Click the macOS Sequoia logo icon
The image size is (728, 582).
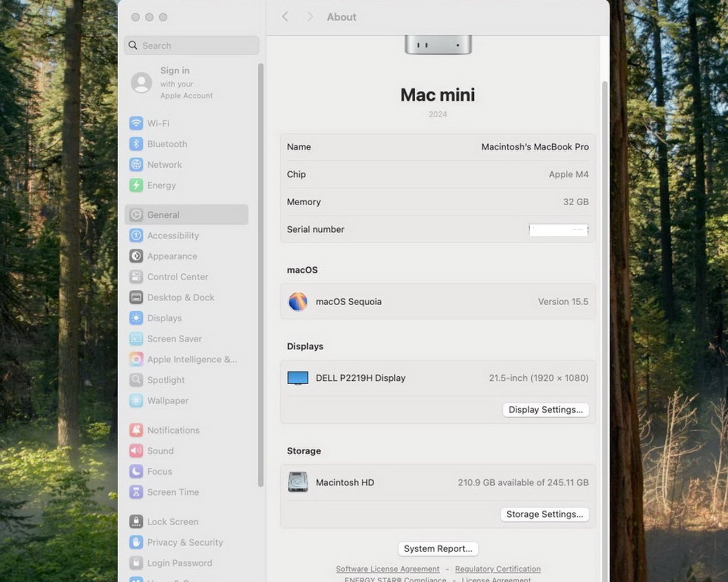coord(297,302)
